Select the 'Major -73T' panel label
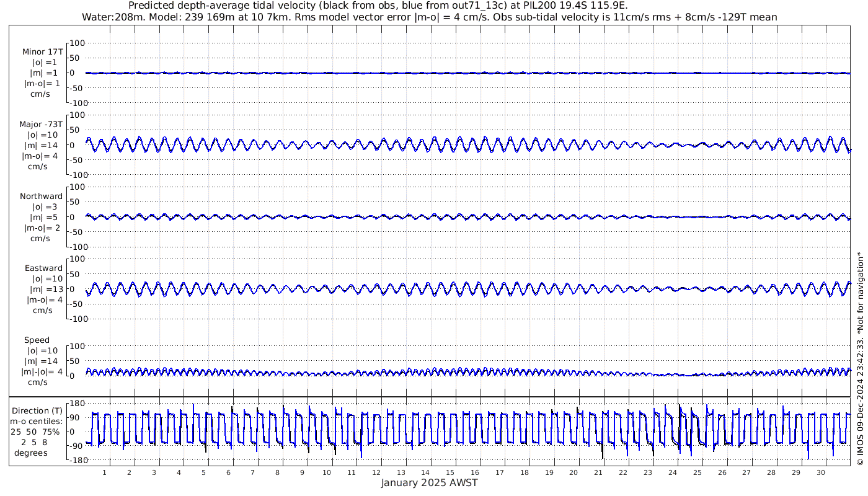 click(x=41, y=125)
